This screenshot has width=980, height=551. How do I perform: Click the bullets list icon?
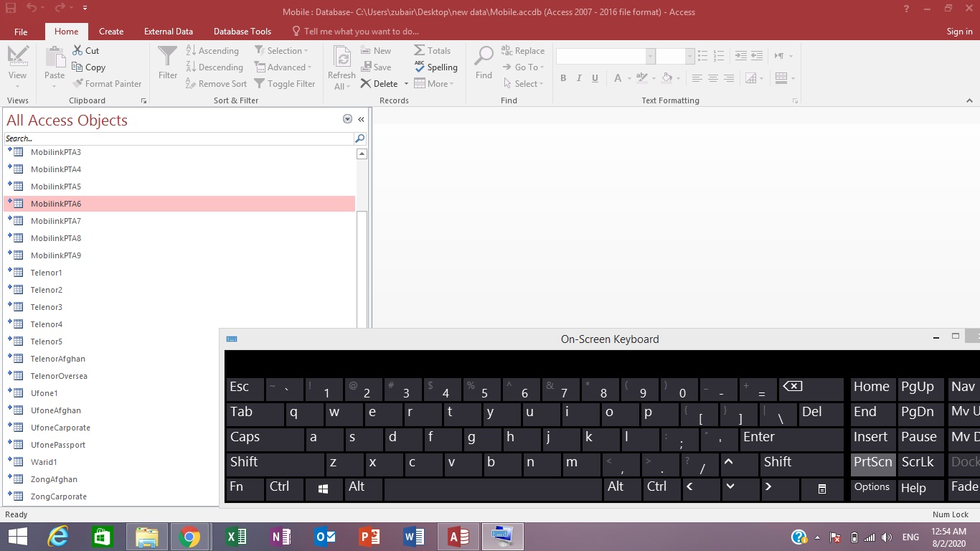[x=702, y=56]
